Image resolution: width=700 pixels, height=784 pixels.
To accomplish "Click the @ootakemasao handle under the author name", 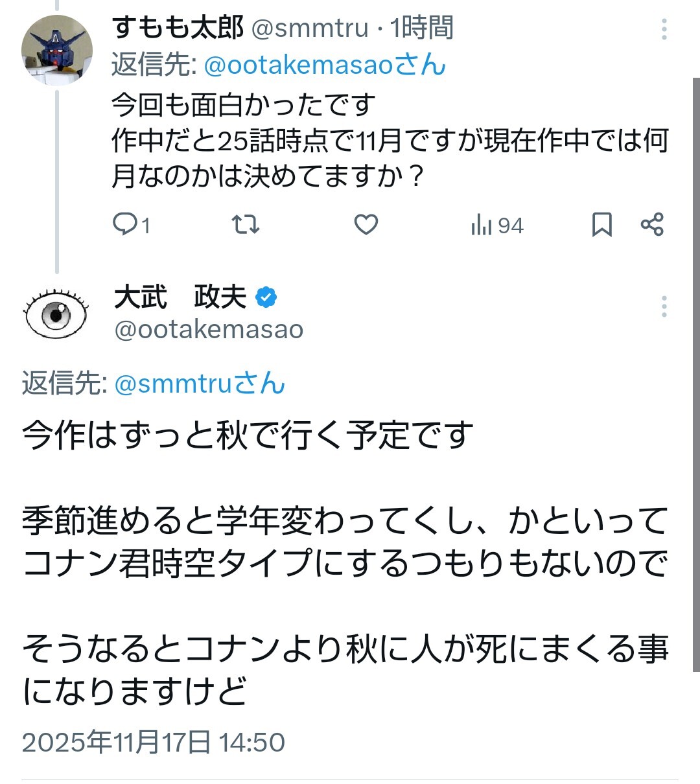I will coord(209,330).
